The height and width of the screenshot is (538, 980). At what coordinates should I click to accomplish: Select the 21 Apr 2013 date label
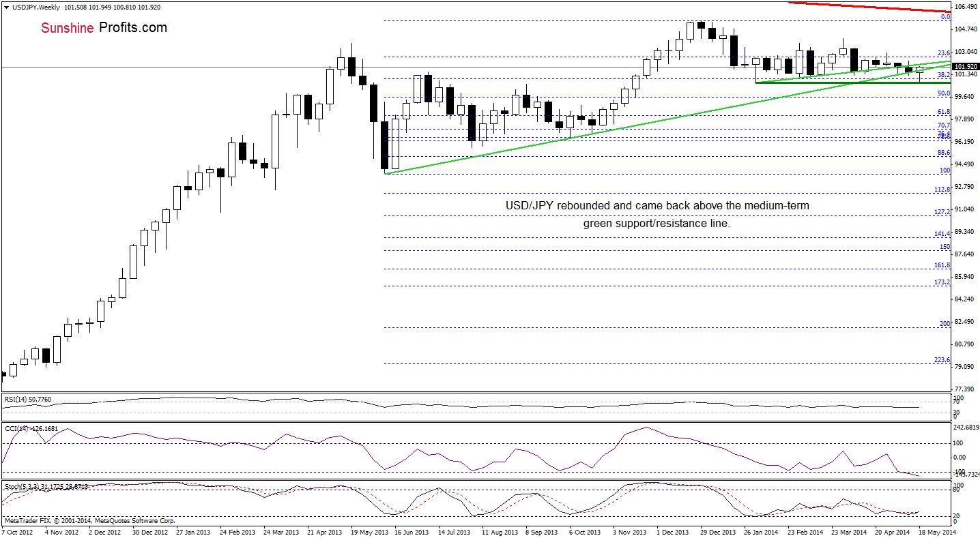(x=324, y=531)
